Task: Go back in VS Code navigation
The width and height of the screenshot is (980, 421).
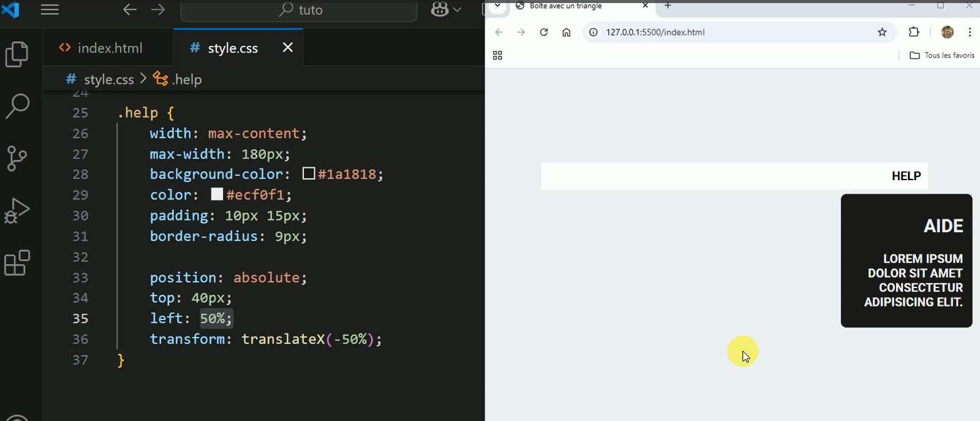Action: [x=129, y=10]
